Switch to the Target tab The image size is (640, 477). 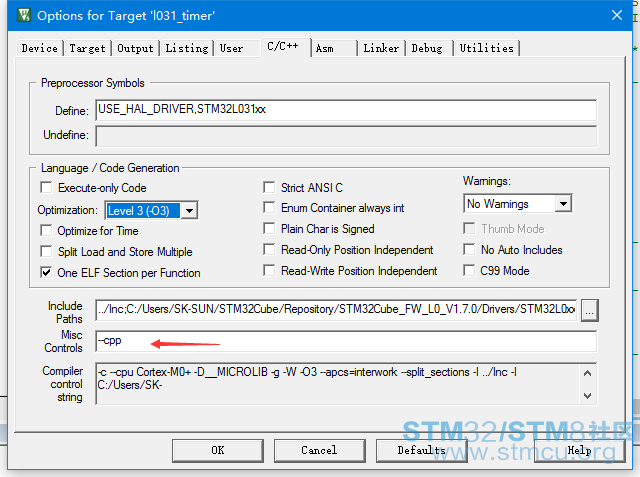(x=87, y=48)
